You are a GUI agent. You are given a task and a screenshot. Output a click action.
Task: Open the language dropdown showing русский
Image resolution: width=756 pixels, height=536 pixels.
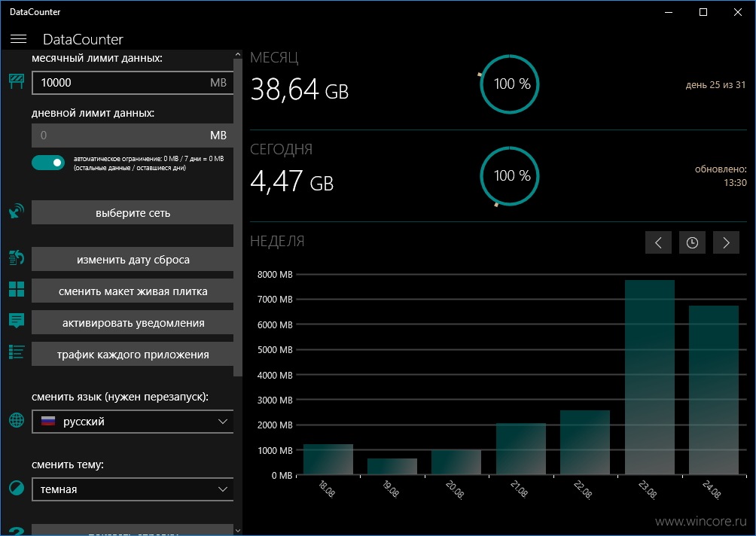pos(133,422)
